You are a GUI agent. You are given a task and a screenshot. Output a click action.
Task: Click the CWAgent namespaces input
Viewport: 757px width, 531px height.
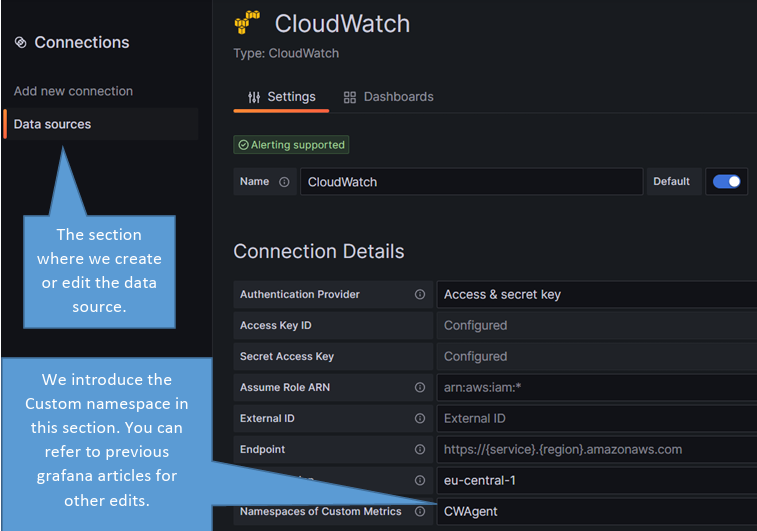(597, 511)
